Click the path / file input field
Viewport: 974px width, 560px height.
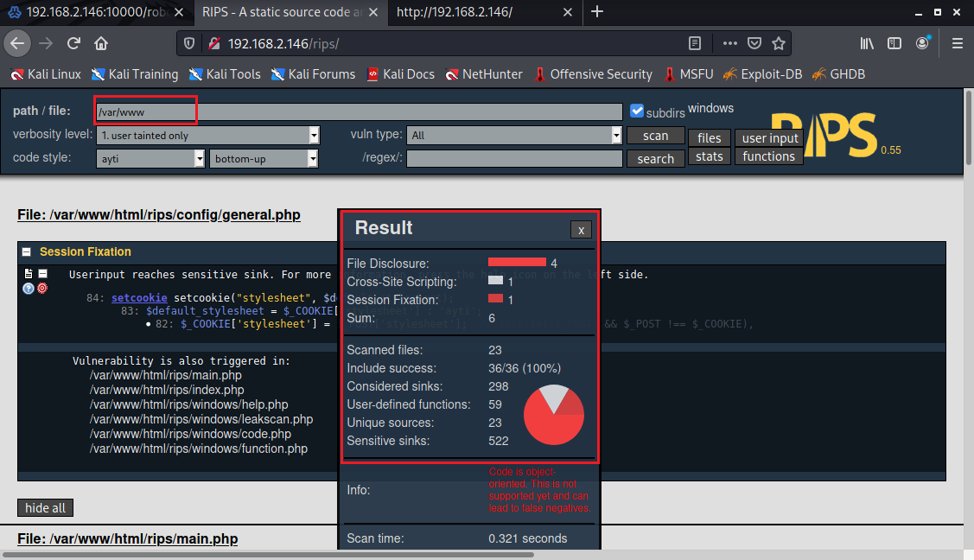pos(359,111)
